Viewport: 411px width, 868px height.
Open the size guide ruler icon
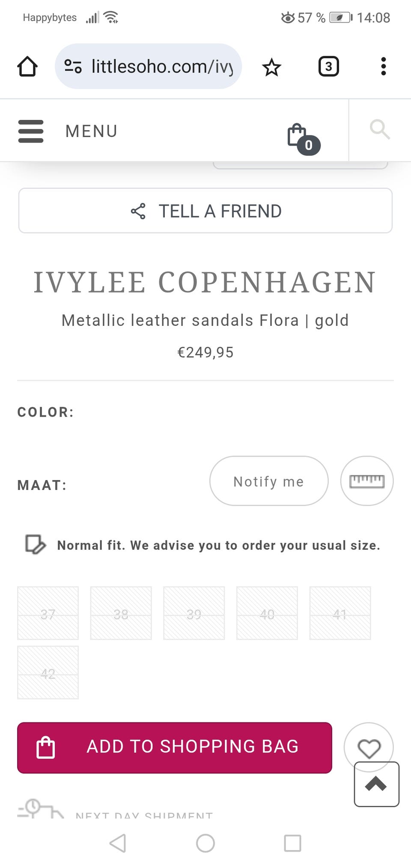point(367,481)
